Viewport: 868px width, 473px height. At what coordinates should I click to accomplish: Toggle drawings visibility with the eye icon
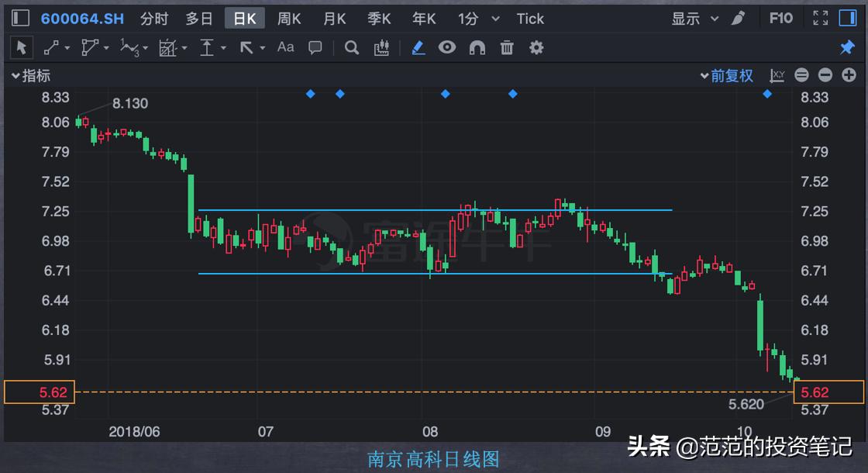447,47
